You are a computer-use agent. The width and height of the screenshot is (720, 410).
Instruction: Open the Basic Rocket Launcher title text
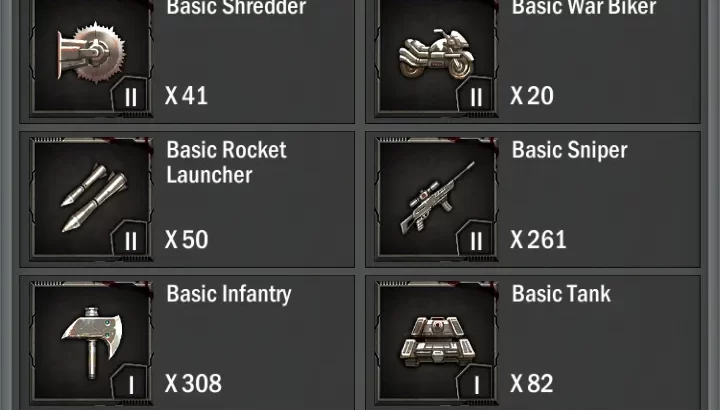tap(226, 162)
